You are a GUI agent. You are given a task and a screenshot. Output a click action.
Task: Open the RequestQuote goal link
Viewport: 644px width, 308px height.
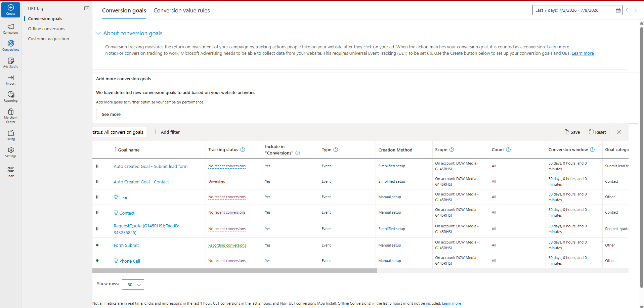[146, 229]
